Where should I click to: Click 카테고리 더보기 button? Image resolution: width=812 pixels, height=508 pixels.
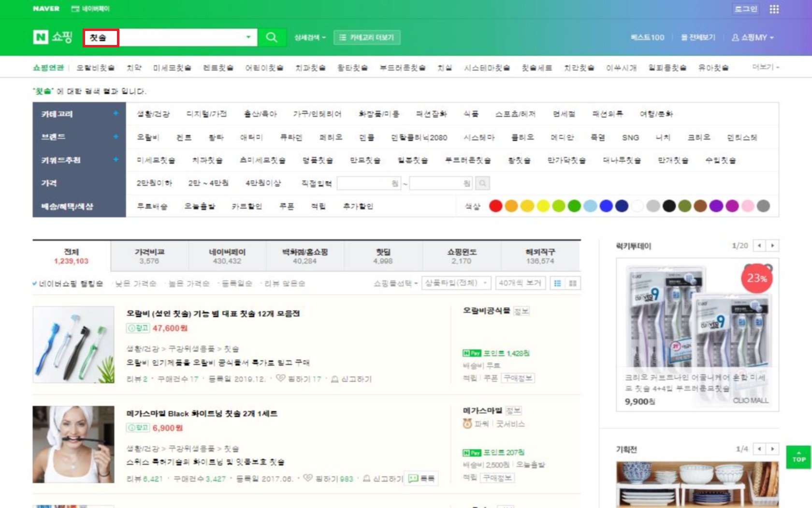[x=367, y=37]
